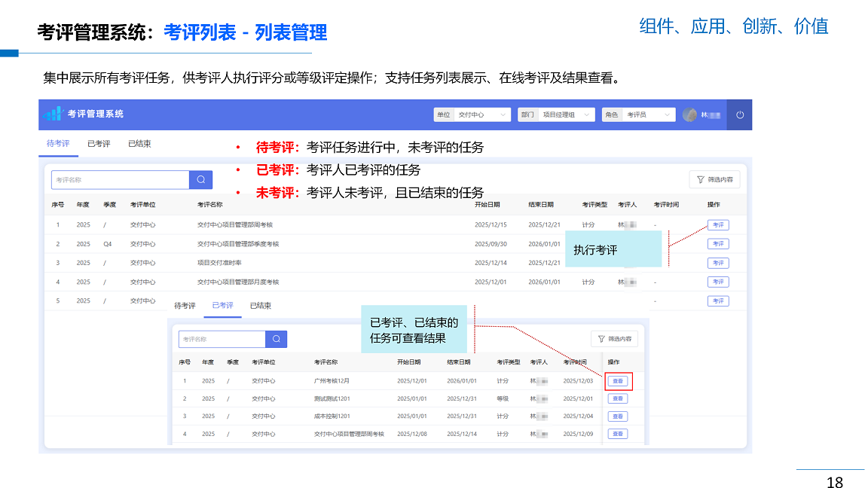Click 考评 button for 交付中心项目管理部周考核 row
This screenshot has height=488, width=868.
click(717, 225)
